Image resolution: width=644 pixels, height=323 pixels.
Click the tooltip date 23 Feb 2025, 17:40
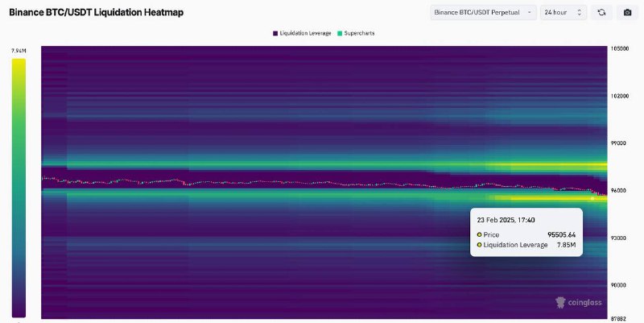506,220
